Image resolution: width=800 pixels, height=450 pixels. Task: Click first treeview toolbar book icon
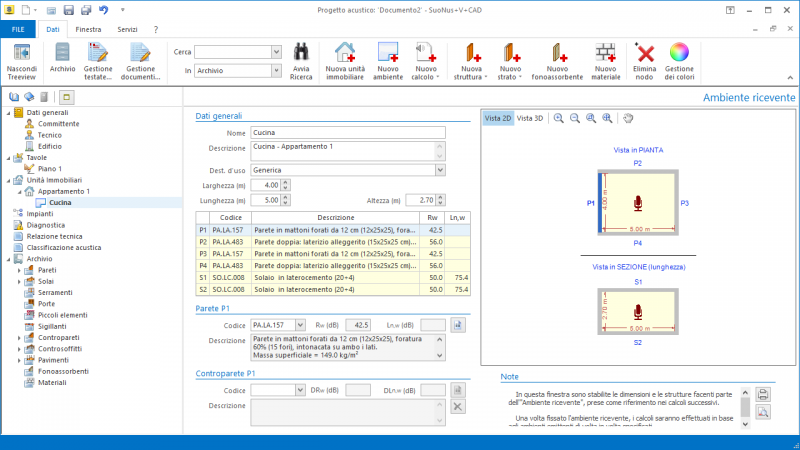[14, 97]
